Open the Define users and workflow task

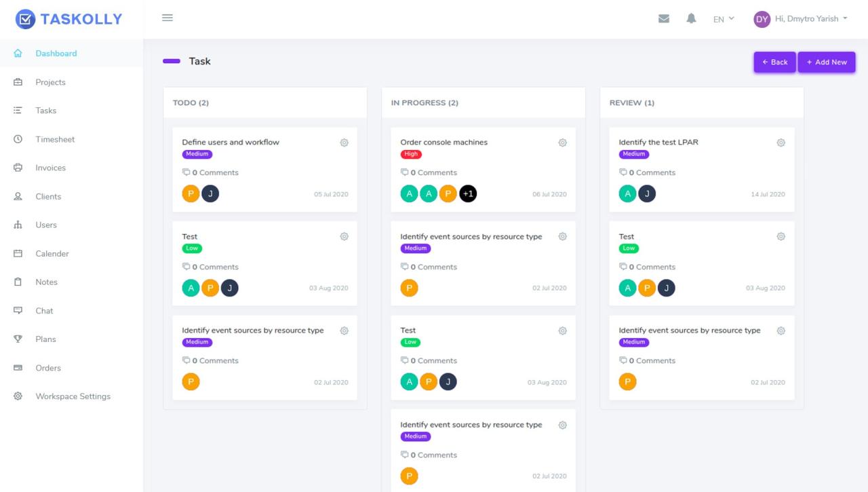(231, 143)
